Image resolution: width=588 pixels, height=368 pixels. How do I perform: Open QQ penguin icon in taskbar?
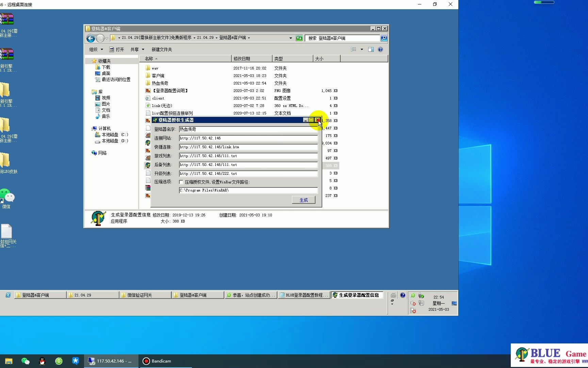click(42, 361)
